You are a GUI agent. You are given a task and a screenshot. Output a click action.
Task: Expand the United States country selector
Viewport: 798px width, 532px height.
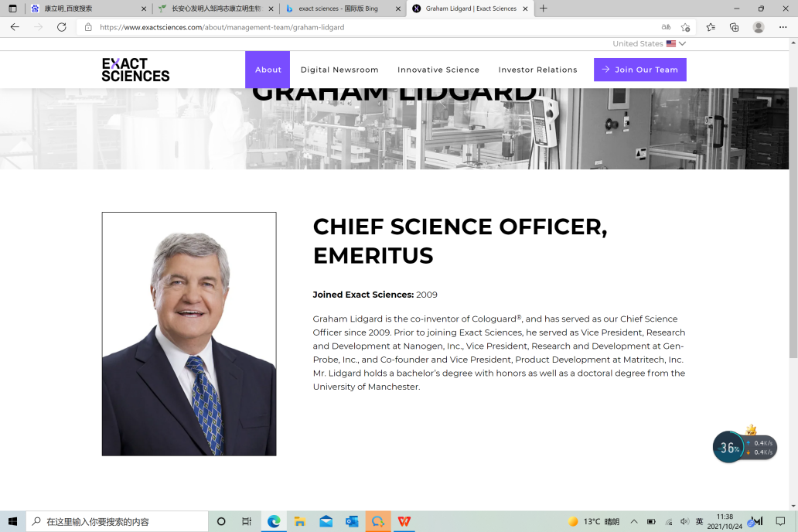[x=650, y=44]
